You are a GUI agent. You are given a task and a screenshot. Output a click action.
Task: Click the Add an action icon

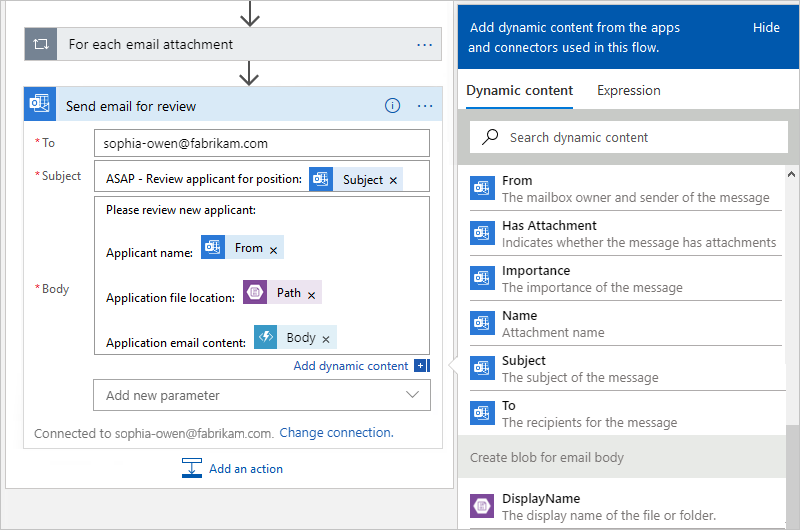click(193, 468)
